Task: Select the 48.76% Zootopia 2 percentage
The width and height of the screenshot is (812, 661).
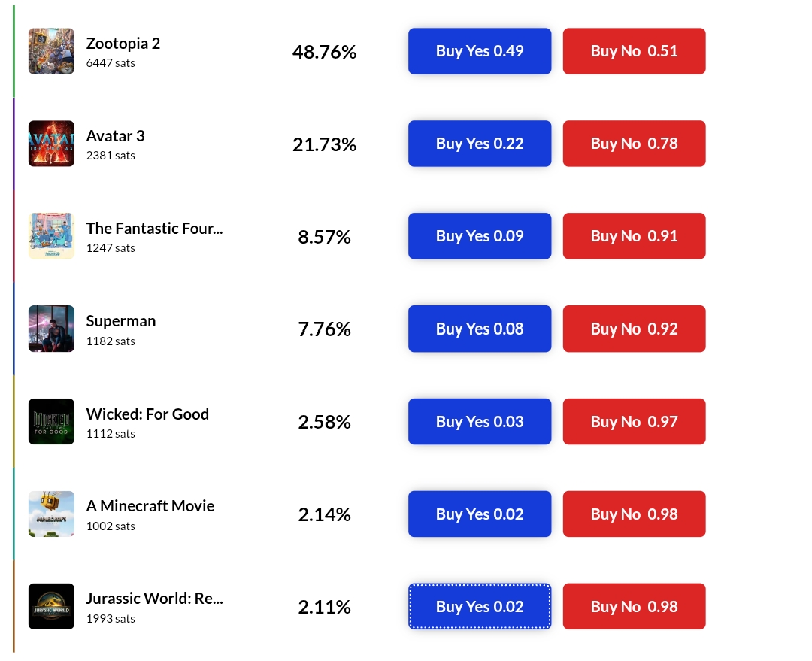Action: (x=324, y=52)
